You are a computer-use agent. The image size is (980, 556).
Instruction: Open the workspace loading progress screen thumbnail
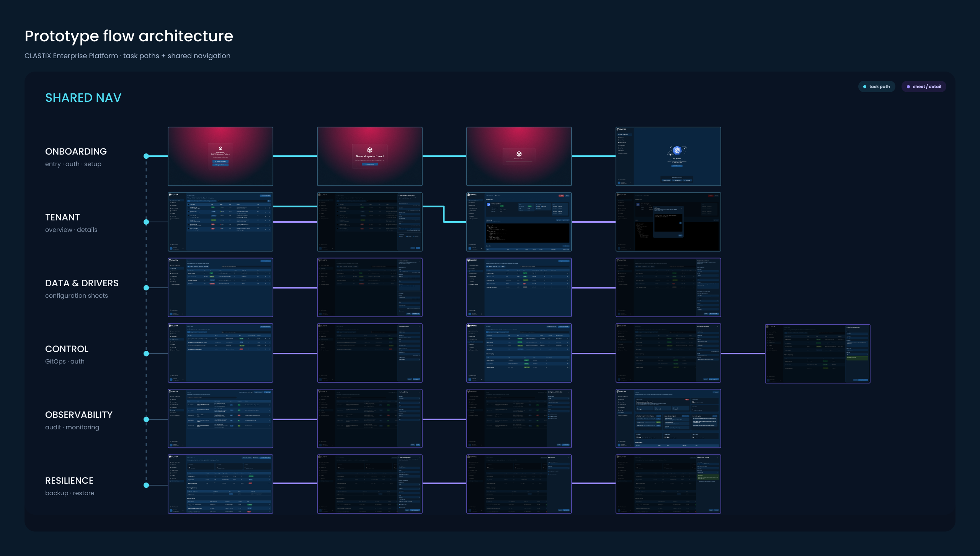(x=519, y=156)
